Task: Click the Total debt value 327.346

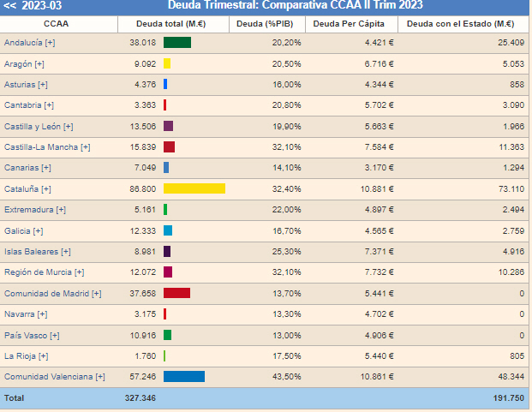Action: click(x=140, y=398)
